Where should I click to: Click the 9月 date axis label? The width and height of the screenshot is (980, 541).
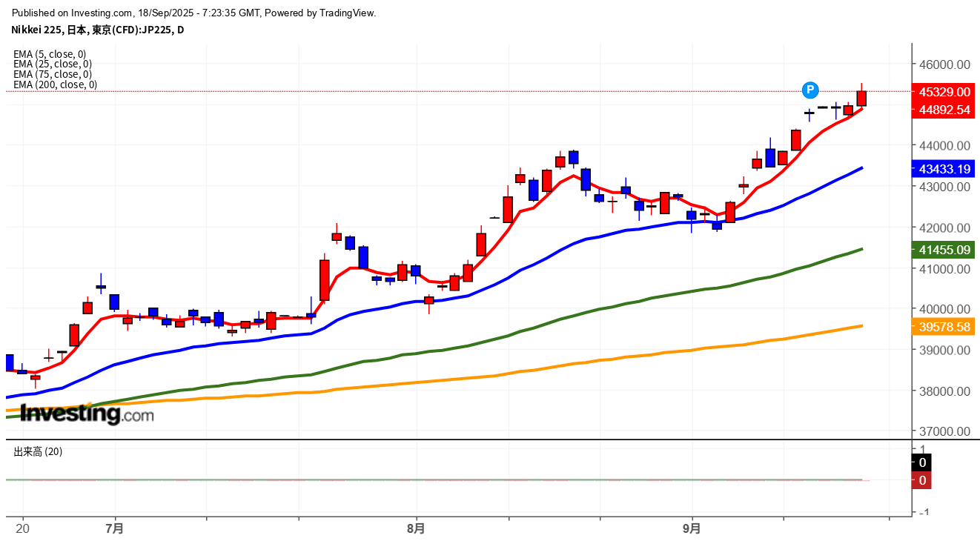[x=692, y=528]
